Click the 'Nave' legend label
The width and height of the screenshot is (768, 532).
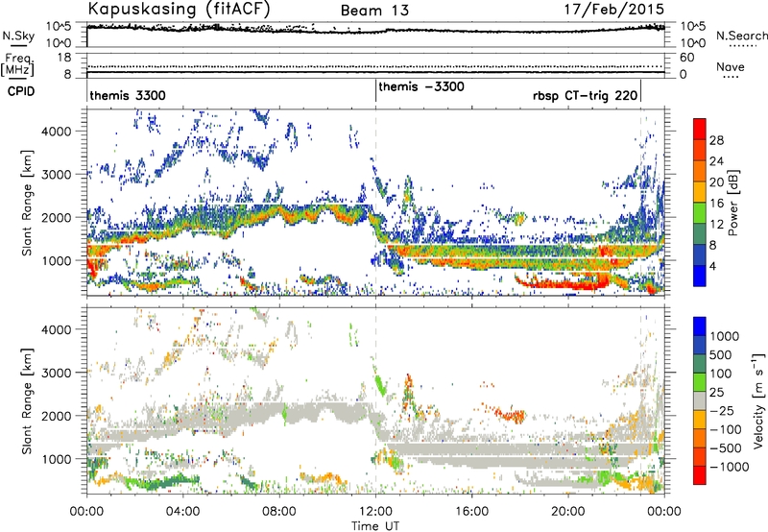click(x=731, y=66)
